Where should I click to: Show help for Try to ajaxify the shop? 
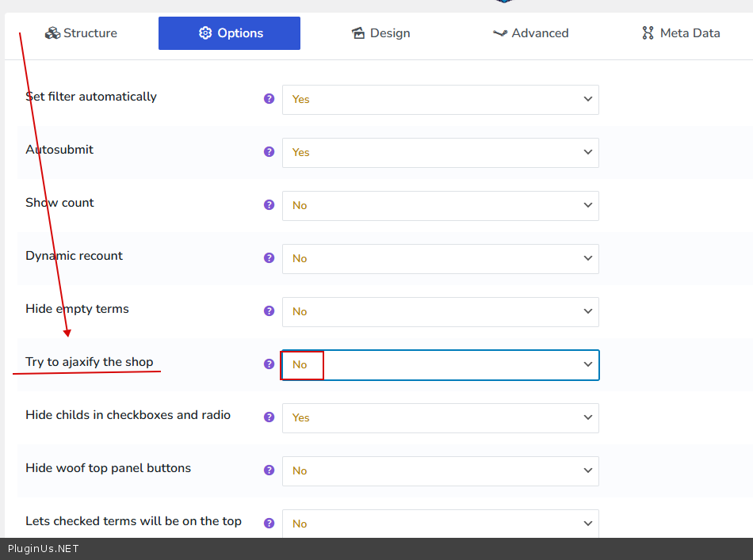click(x=269, y=364)
